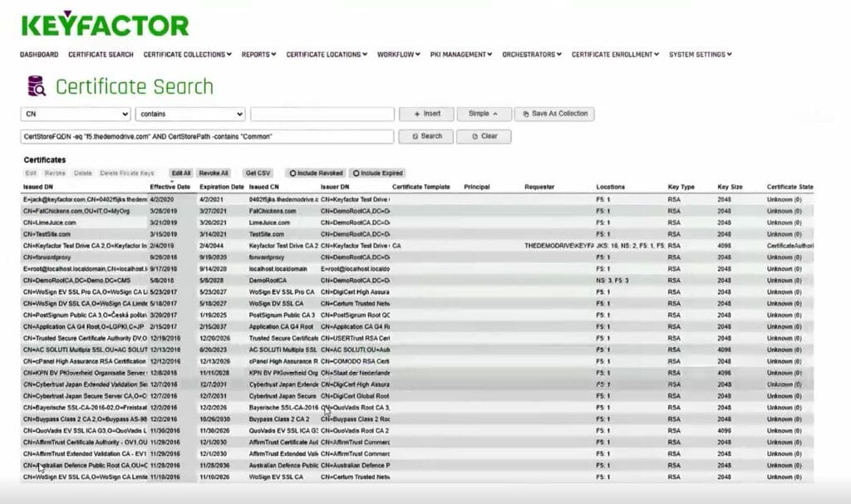Sort by Issued DN column header

(x=38, y=187)
